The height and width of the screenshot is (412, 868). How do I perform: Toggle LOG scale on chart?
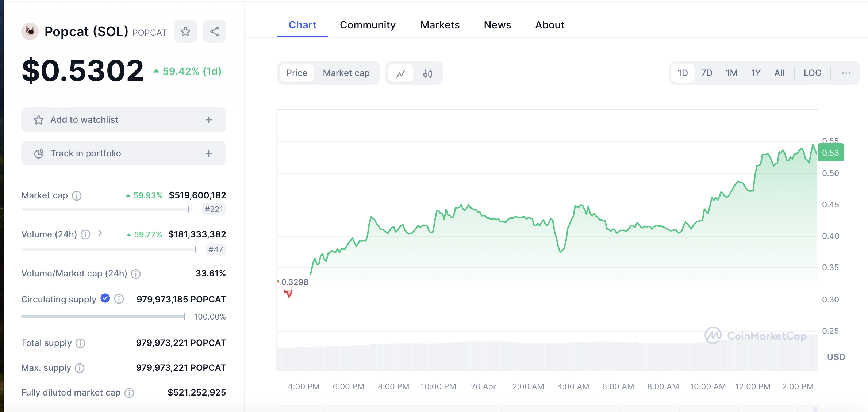coord(812,73)
